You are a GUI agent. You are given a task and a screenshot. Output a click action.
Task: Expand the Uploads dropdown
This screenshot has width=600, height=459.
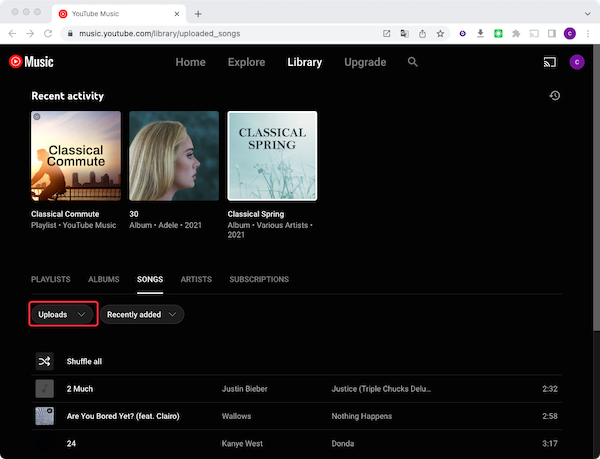(x=62, y=314)
